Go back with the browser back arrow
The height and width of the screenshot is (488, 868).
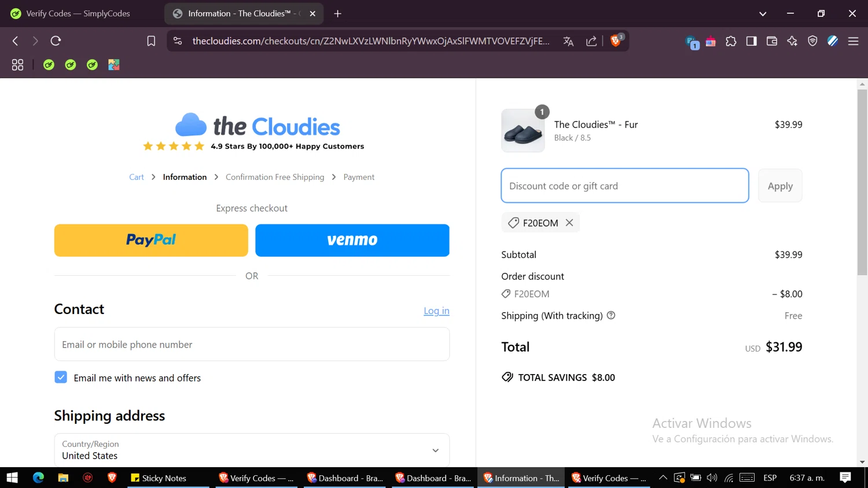[16, 41]
